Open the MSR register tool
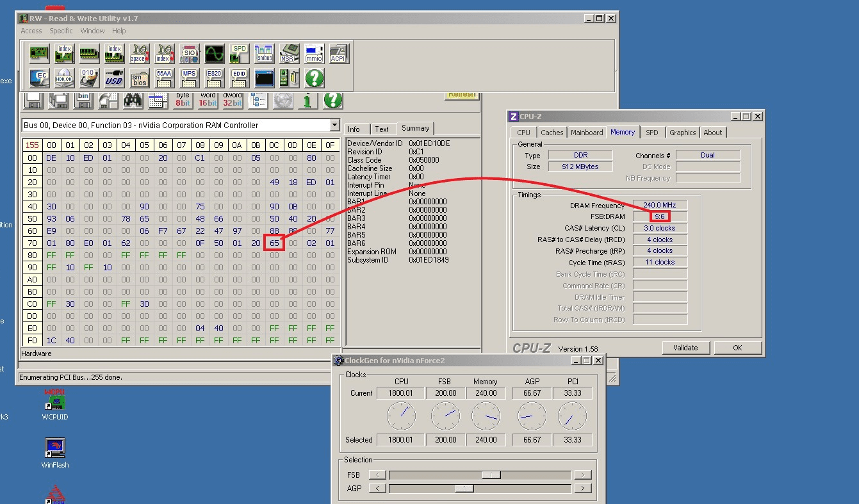 (289, 54)
